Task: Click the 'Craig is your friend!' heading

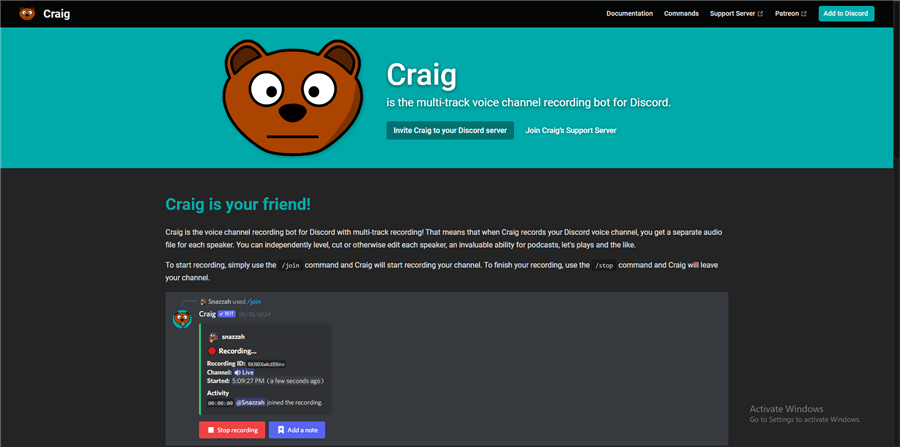Action: point(238,204)
